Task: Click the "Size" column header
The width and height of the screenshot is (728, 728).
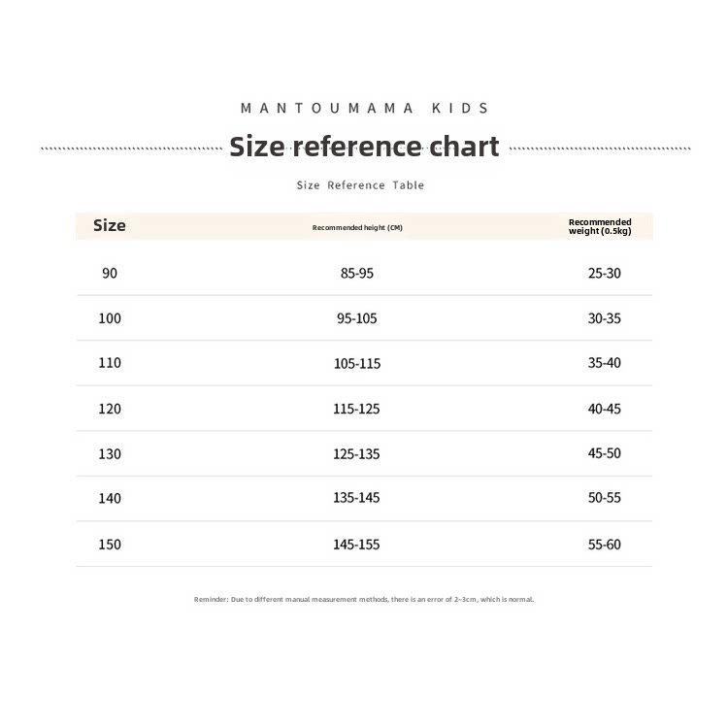Action: click(x=110, y=225)
